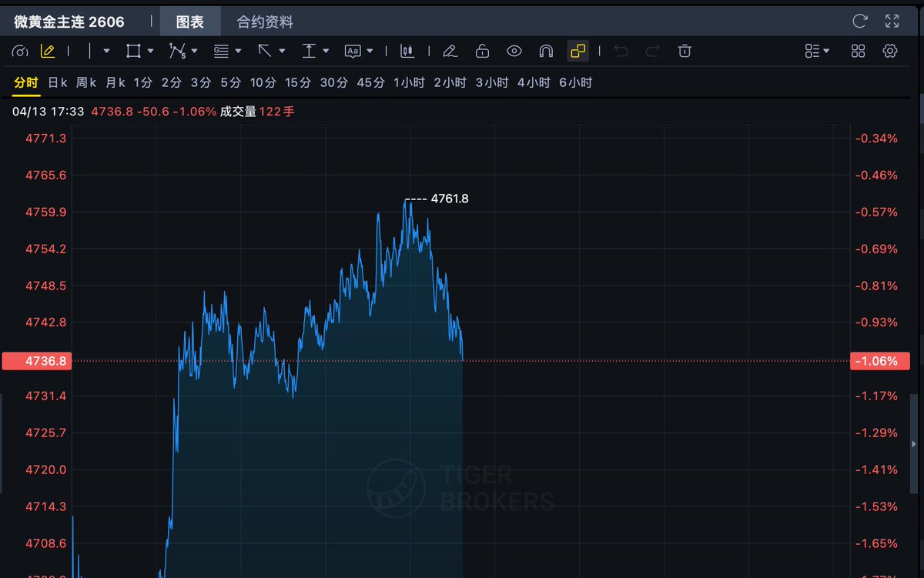Click the red 4736.8 current price tag
Viewport: 924px width, 578px height.
(x=37, y=361)
